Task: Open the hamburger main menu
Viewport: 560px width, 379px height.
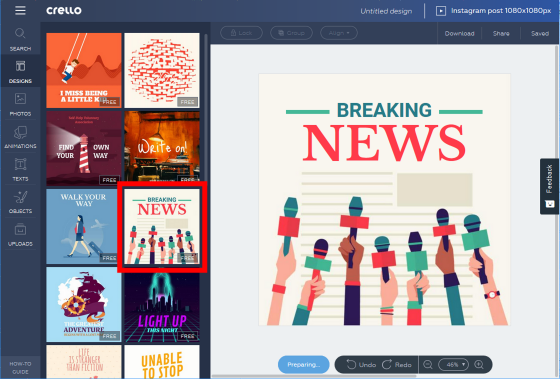Action: point(20,10)
